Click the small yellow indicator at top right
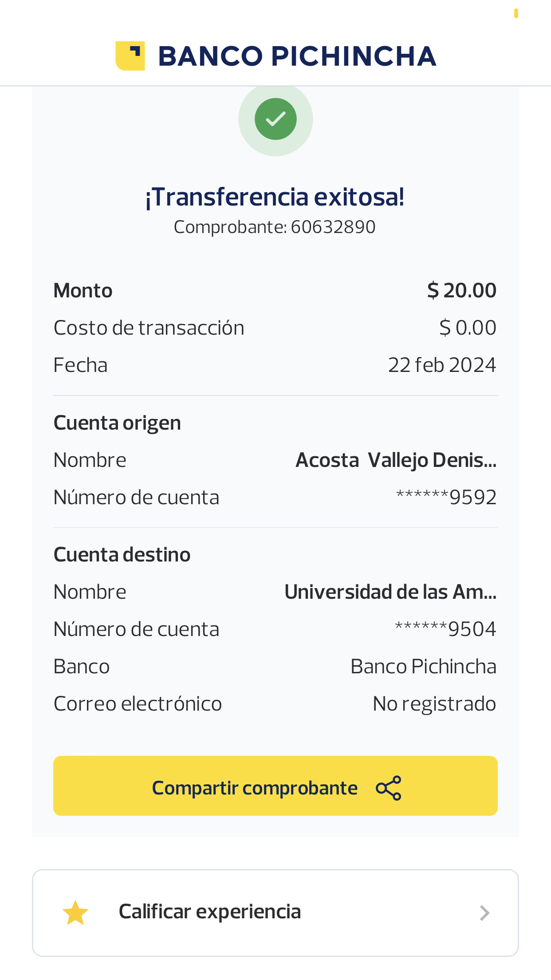 [516, 13]
